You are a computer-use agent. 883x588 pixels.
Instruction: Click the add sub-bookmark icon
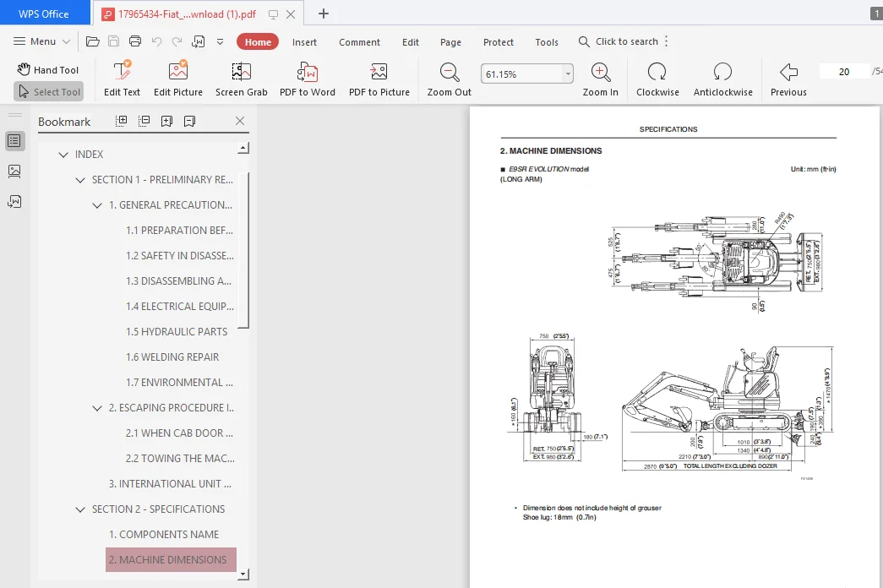pyautogui.click(x=190, y=121)
